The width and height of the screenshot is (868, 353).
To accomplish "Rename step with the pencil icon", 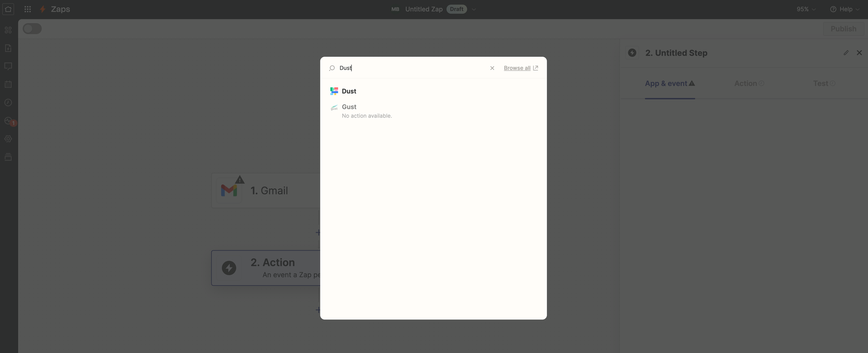I will pyautogui.click(x=846, y=53).
